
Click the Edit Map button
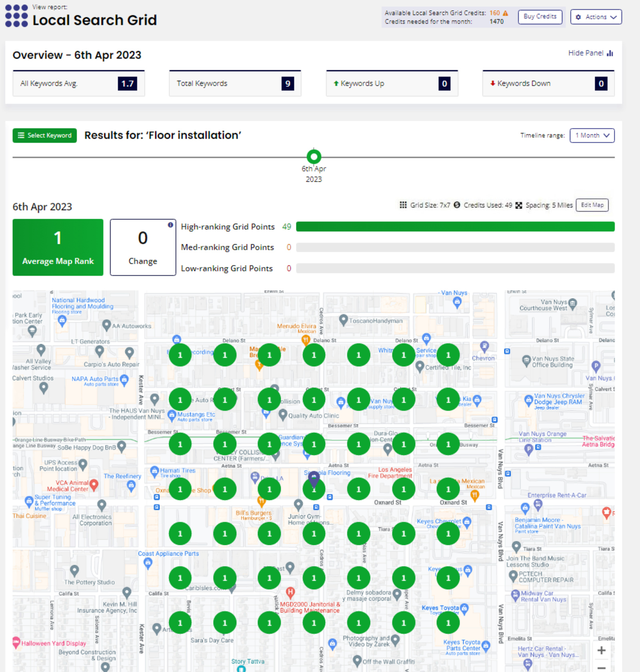point(592,205)
